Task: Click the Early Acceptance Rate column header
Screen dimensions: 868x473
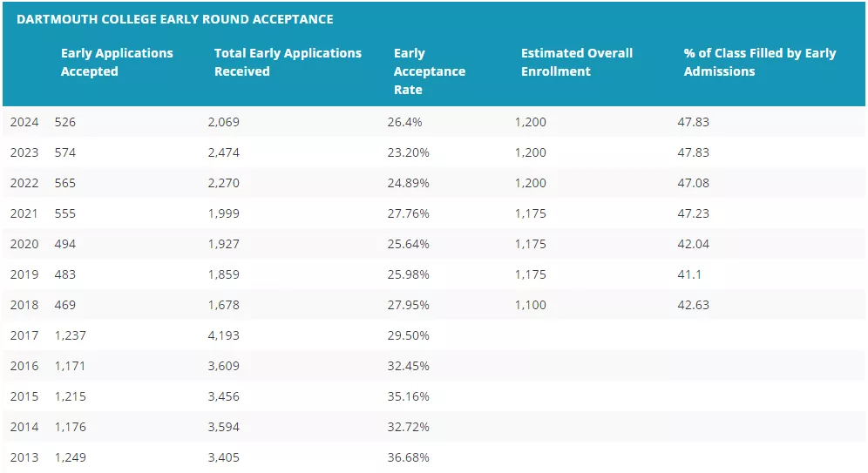Action: 429,71
